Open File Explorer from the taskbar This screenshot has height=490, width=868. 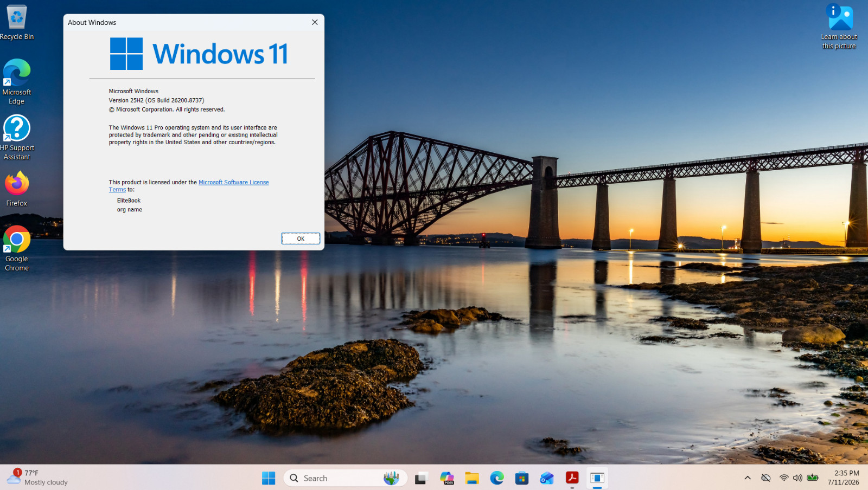[x=472, y=478]
